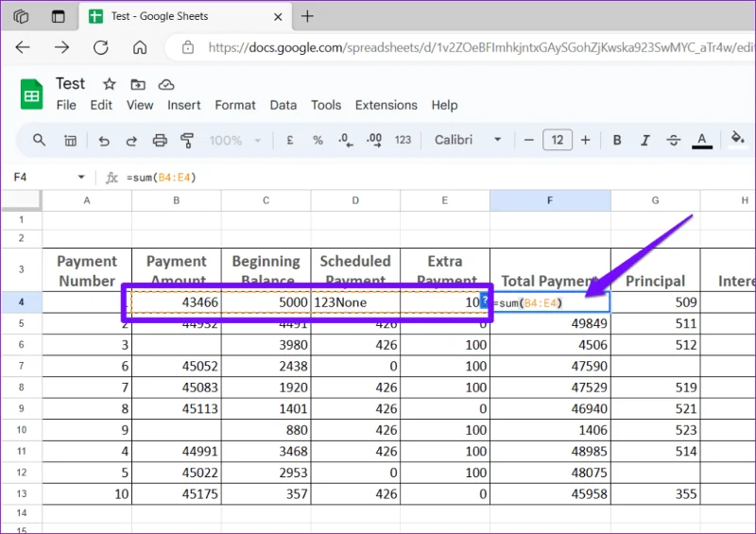Select the Principal header cell
Screen dimensions: 756x534
coord(655,269)
